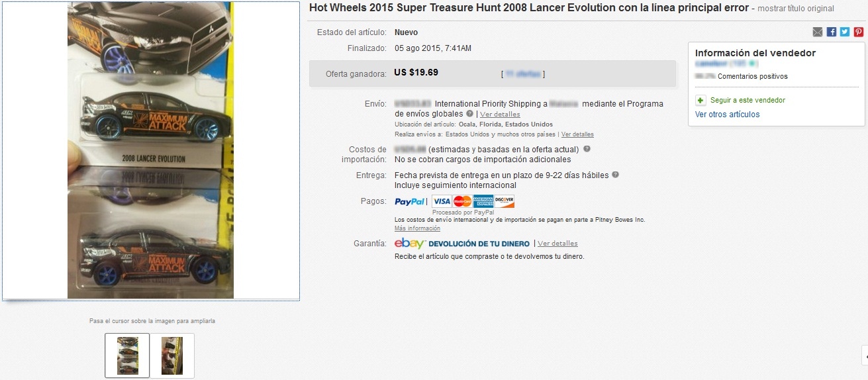Expand the side panel arrow at right edge
Viewport: 868px width, 380px height.
[863, 356]
